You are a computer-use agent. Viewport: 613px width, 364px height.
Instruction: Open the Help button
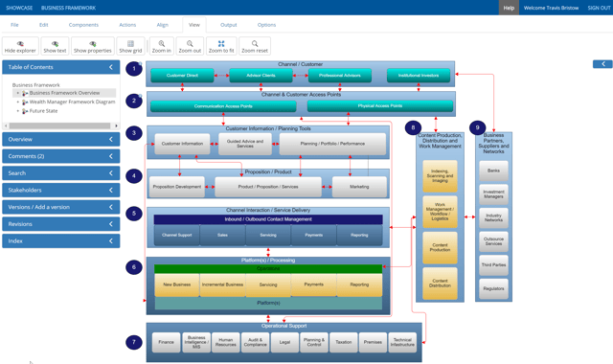(x=509, y=8)
